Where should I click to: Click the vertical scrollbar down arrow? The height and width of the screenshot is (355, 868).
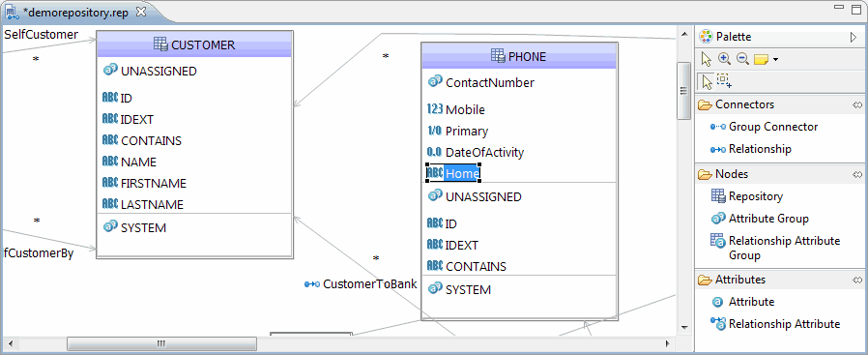click(x=684, y=327)
